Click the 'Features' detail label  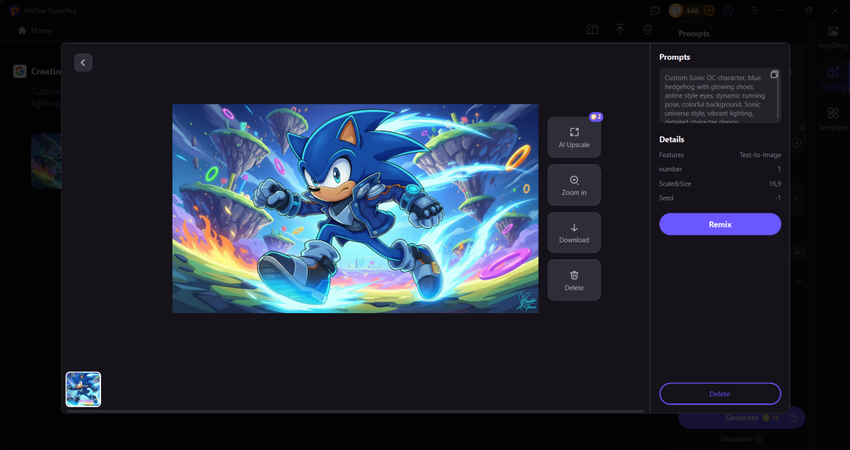tap(672, 155)
